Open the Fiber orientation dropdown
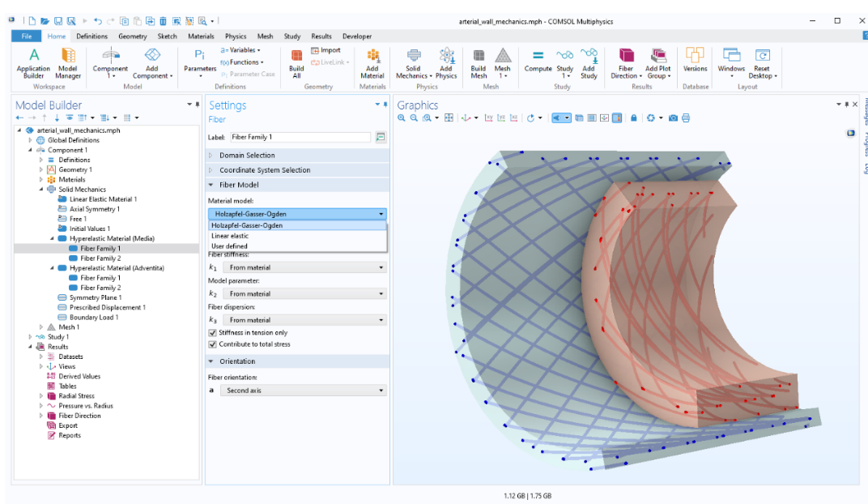Viewport: 868px width, 504px height. [x=304, y=391]
